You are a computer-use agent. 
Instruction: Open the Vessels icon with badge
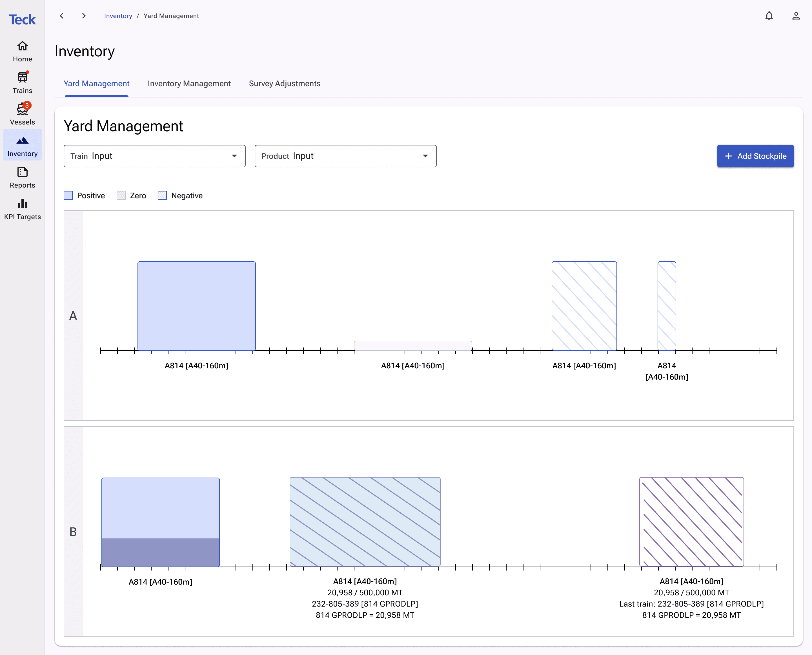coord(22,109)
